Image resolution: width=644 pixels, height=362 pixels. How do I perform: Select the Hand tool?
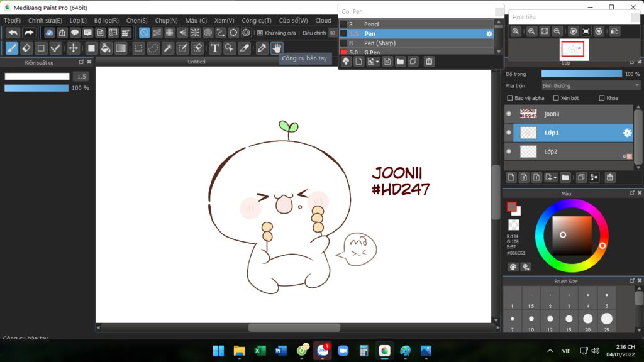(277, 48)
